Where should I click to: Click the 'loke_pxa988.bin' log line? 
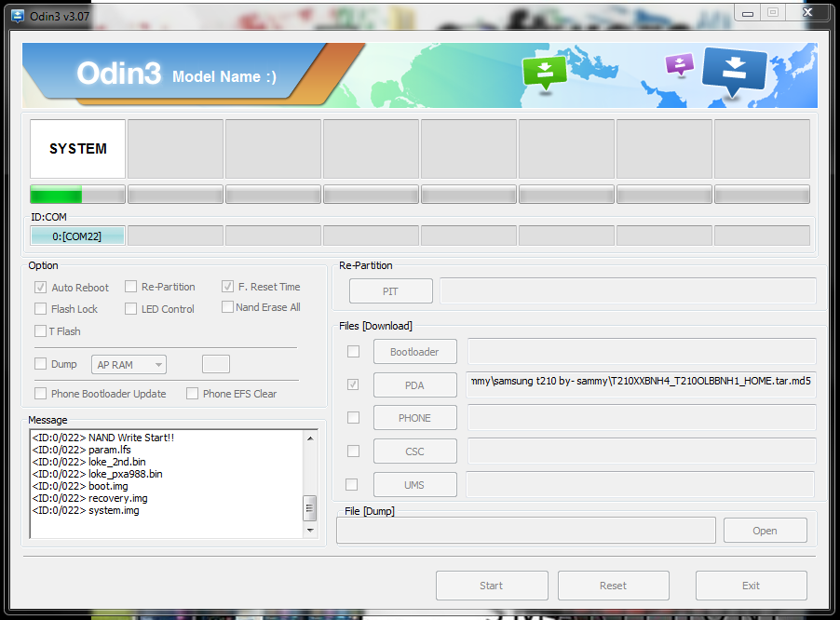click(97, 474)
